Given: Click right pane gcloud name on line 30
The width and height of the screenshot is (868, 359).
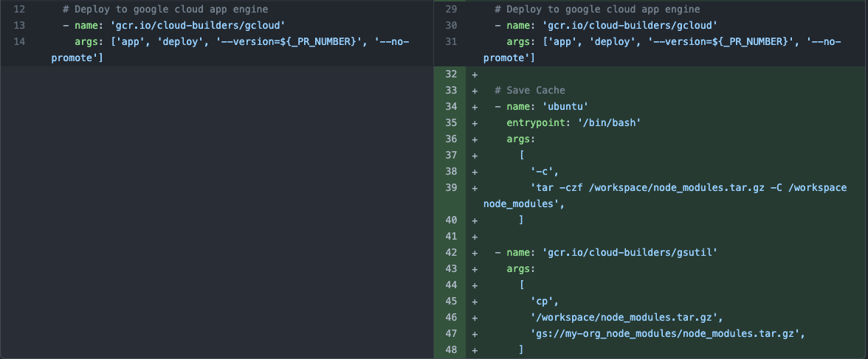Looking at the screenshot, I should pyautogui.click(x=606, y=26).
